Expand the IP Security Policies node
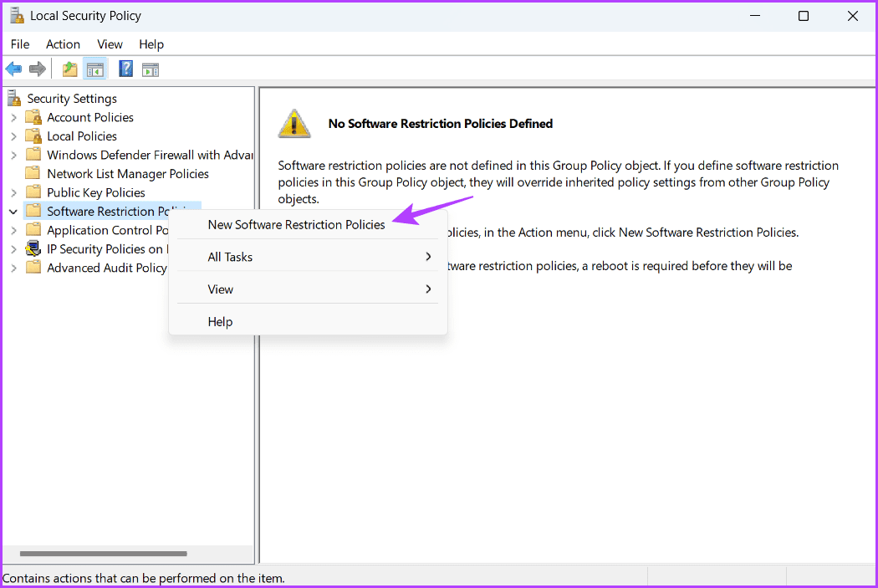The width and height of the screenshot is (878, 588). coord(13,249)
